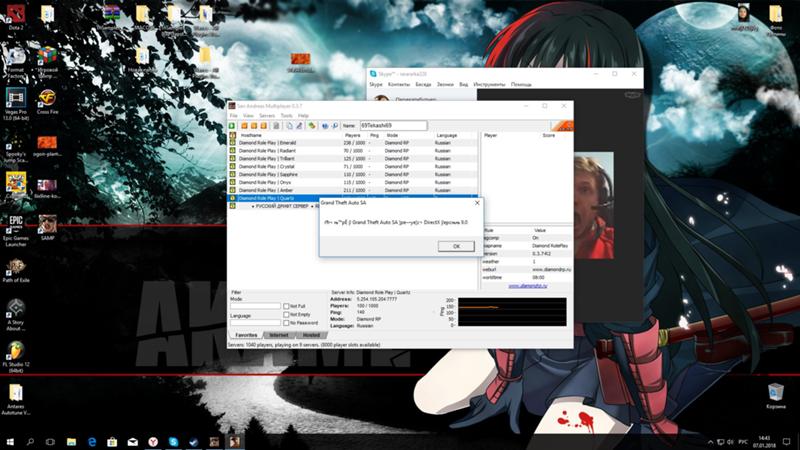The image size is (800, 450).
Task: Select Diamond Role Play | Sapphire server
Action: tap(353, 174)
